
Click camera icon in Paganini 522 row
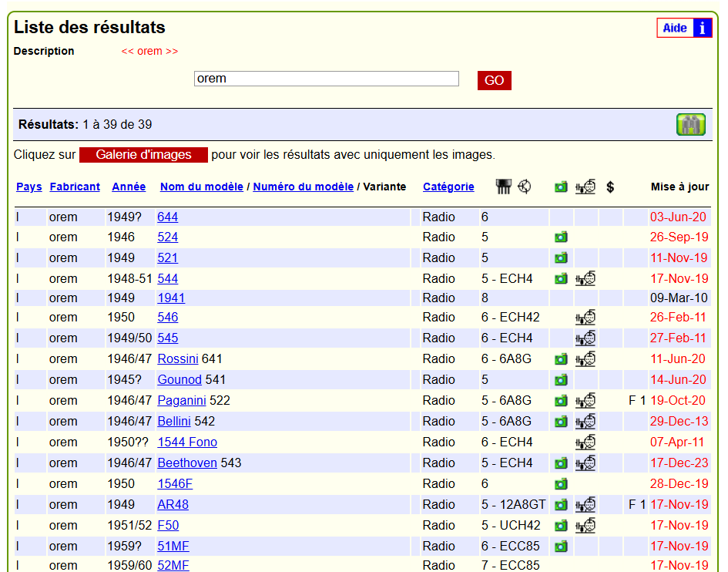561,401
